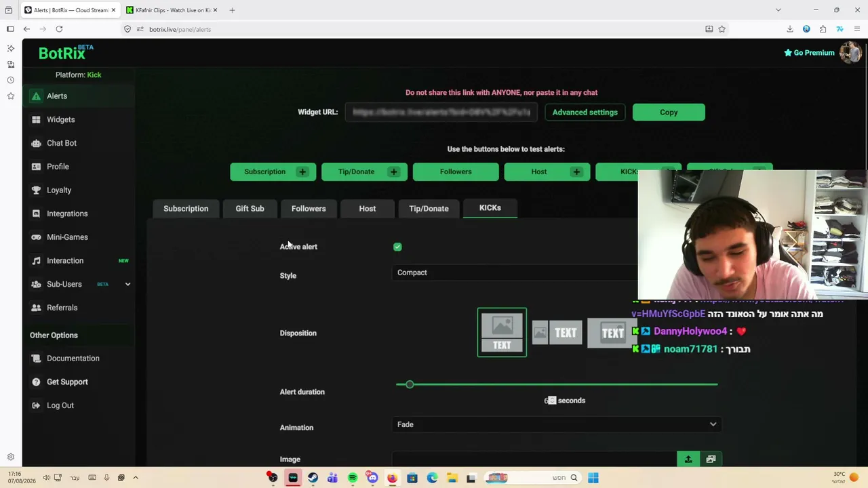Open the Integrations sidebar icon

tap(36, 213)
